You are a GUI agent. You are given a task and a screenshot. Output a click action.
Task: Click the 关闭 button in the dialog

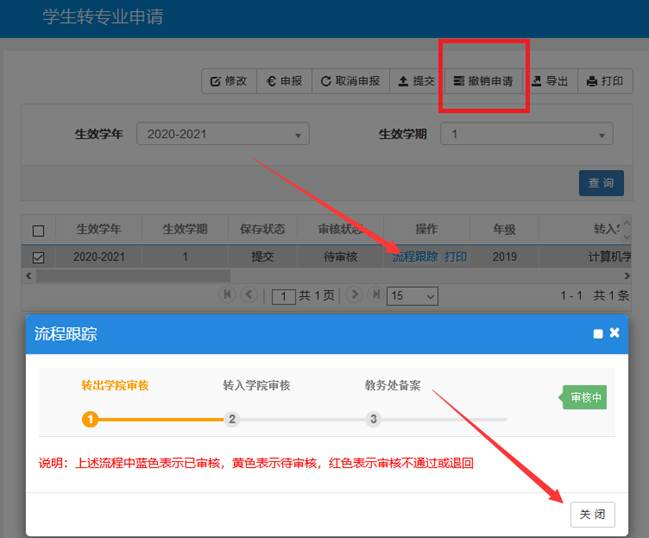click(x=592, y=514)
